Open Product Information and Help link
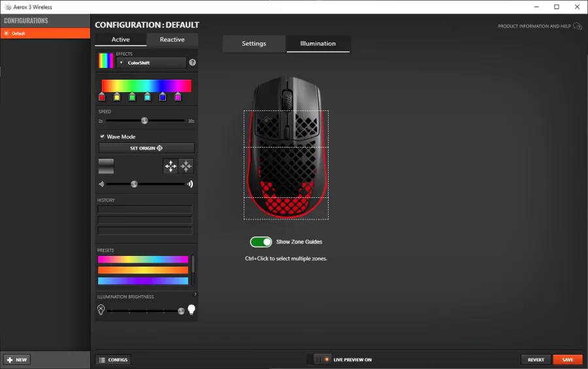588x369 pixels. (534, 26)
